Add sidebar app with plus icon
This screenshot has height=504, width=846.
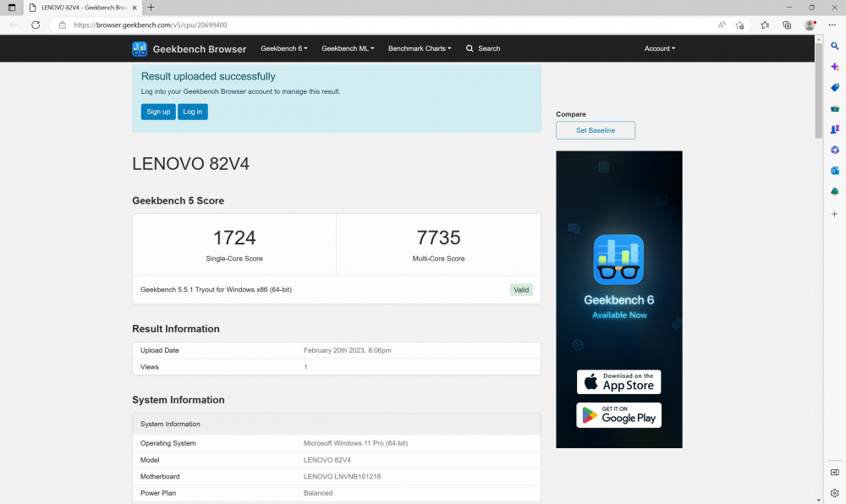(835, 214)
